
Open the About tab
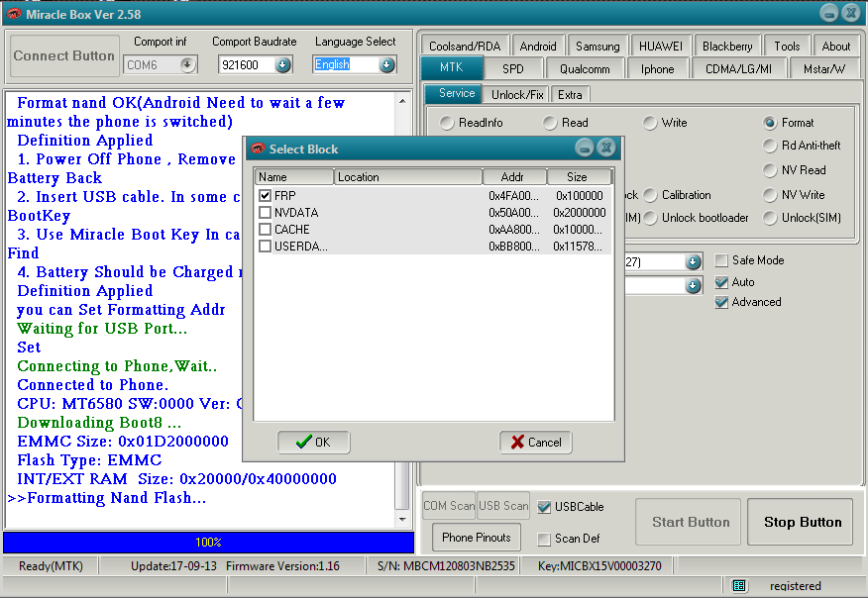pos(836,46)
